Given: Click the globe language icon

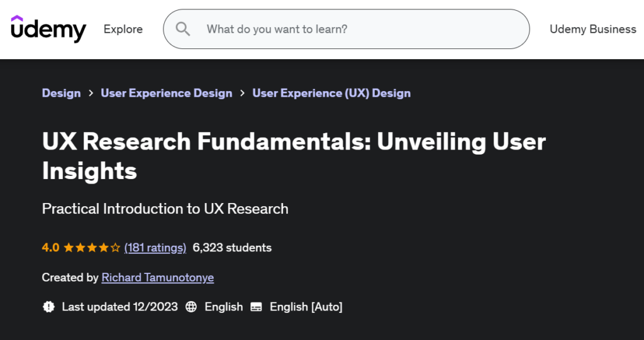Looking at the screenshot, I should point(191,307).
